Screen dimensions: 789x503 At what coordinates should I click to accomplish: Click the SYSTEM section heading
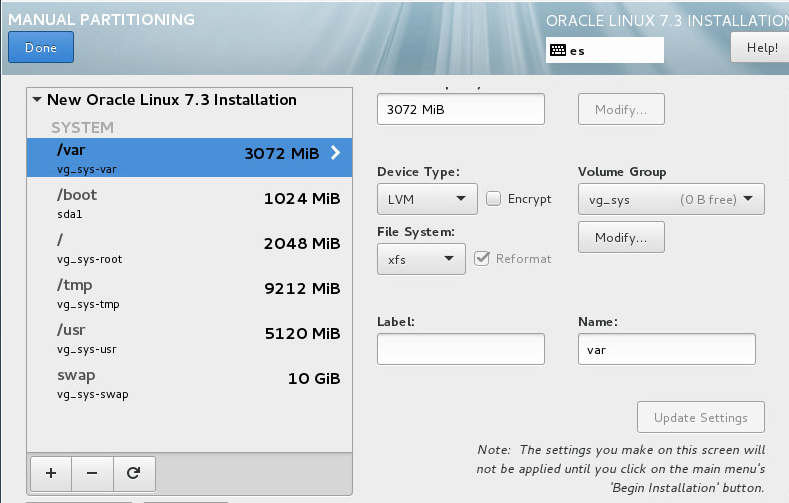pyautogui.click(x=82, y=127)
